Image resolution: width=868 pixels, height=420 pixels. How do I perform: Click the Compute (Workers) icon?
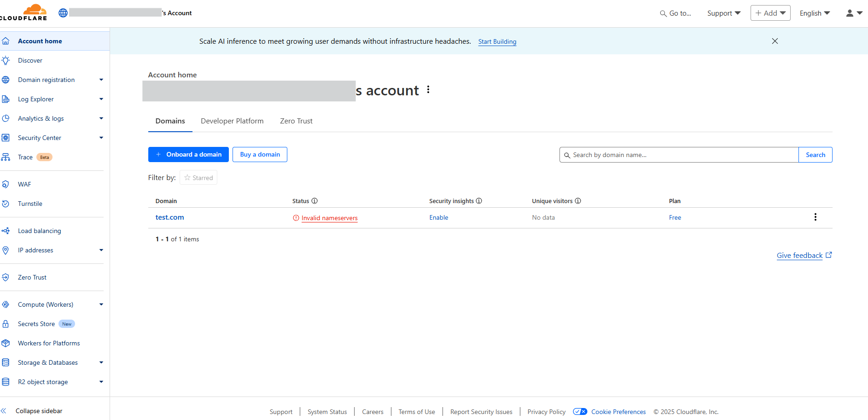pos(6,304)
